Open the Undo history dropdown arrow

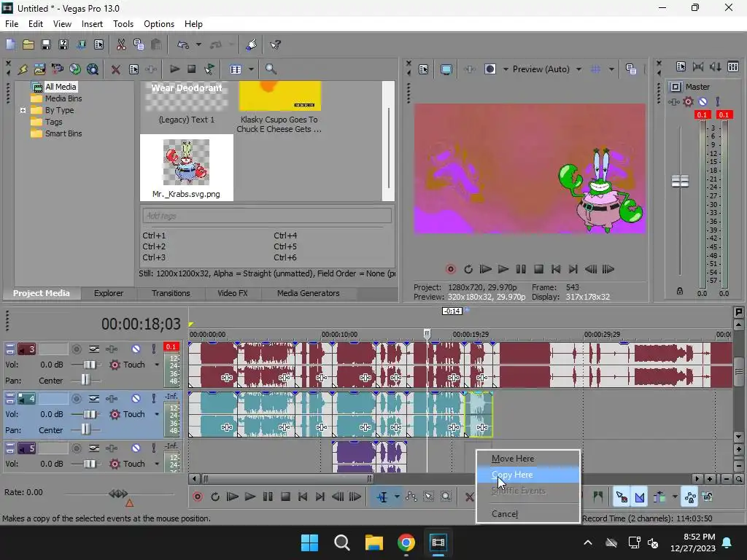pos(198,44)
